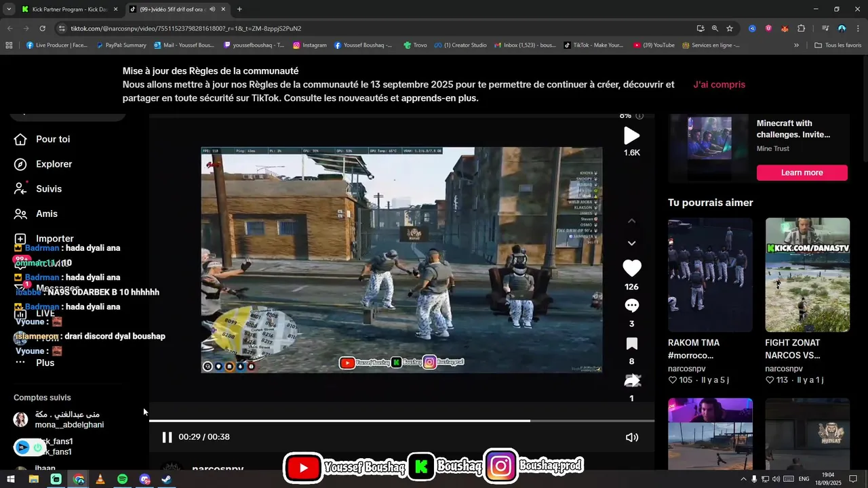Open Minecraft with challenges ad title

click(793, 129)
